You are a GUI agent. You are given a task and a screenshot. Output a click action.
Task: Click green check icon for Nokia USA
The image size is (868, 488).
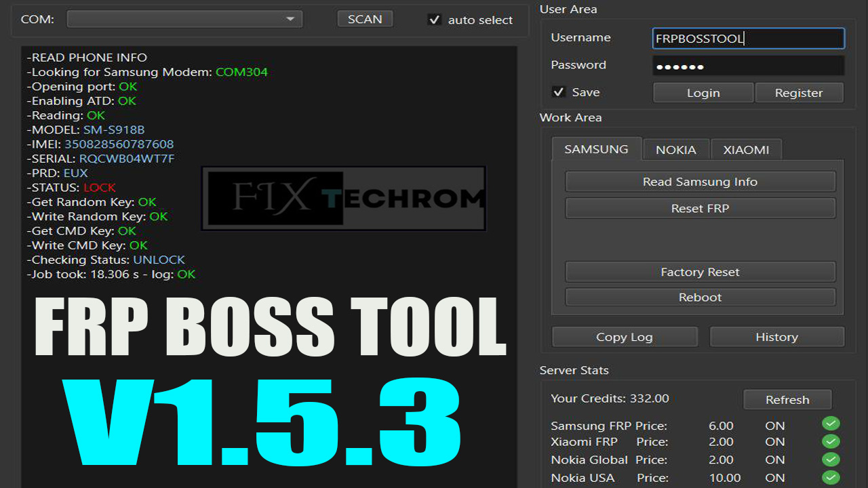[831, 477]
